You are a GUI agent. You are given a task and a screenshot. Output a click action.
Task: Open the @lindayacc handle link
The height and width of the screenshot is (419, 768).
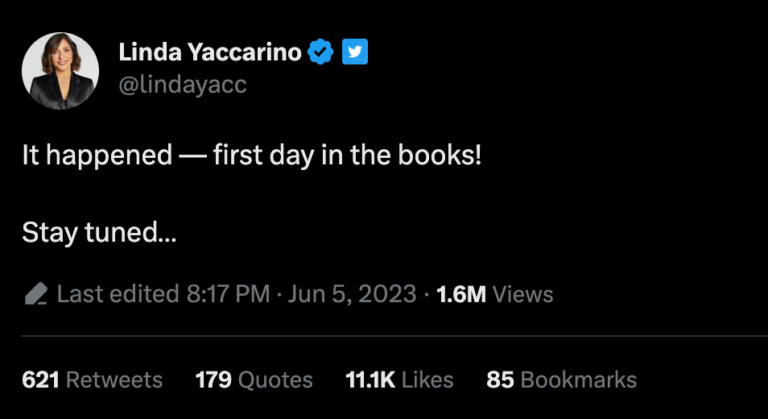coord(182,85)
